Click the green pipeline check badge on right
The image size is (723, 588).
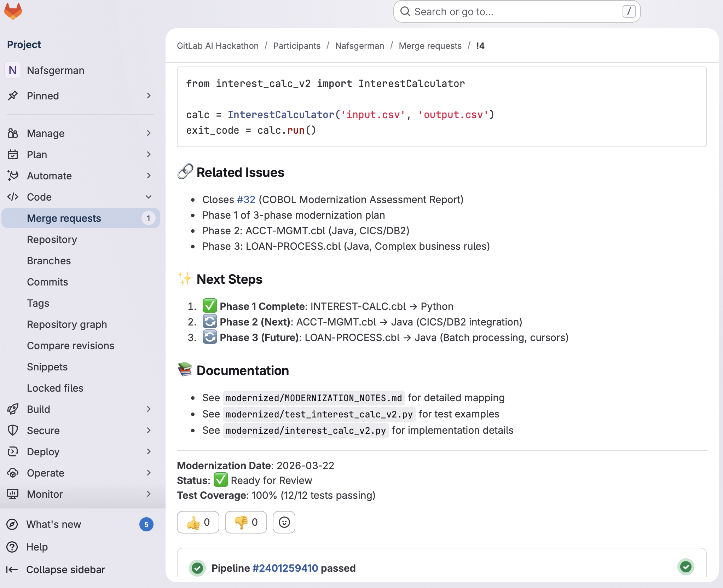coord(686,567)
